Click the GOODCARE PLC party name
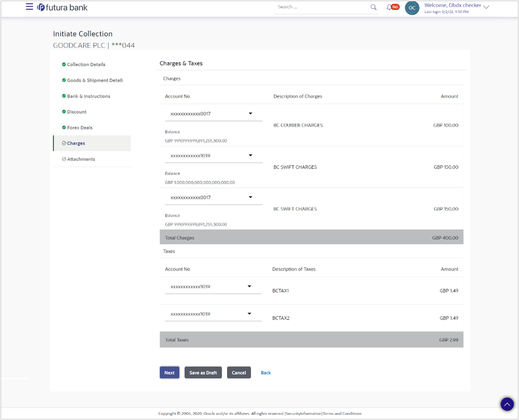This screenshot has height=420, width=519. (x=79, y=45)
